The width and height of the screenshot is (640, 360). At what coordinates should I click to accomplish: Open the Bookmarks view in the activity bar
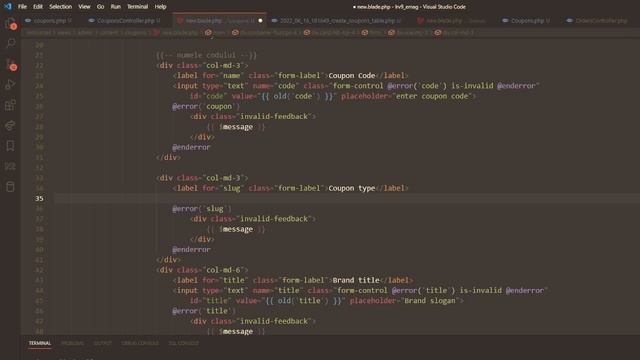click(10, 146)
